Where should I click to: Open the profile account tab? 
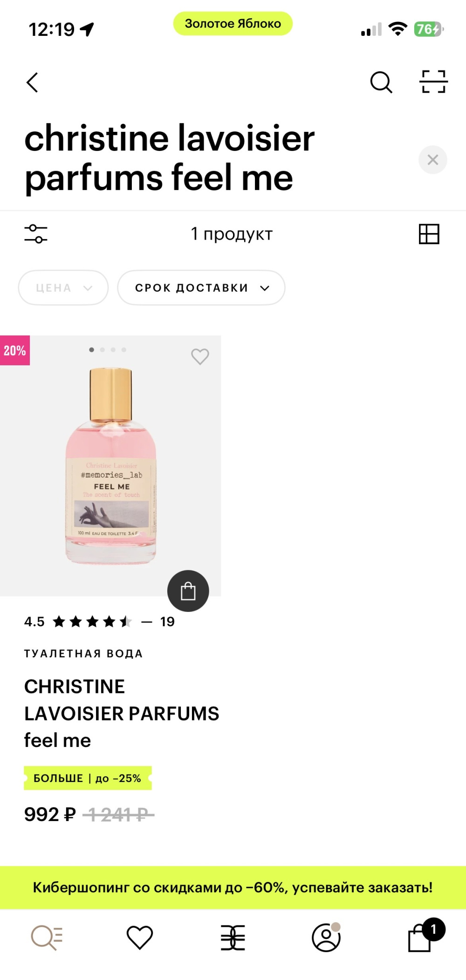(326, 938)
